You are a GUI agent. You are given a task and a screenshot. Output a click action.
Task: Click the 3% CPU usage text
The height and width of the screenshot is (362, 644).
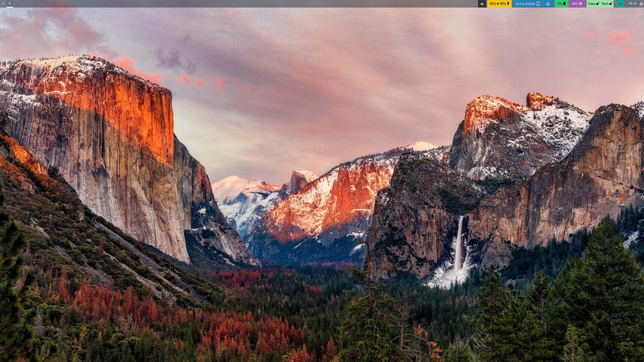[559, 4]
